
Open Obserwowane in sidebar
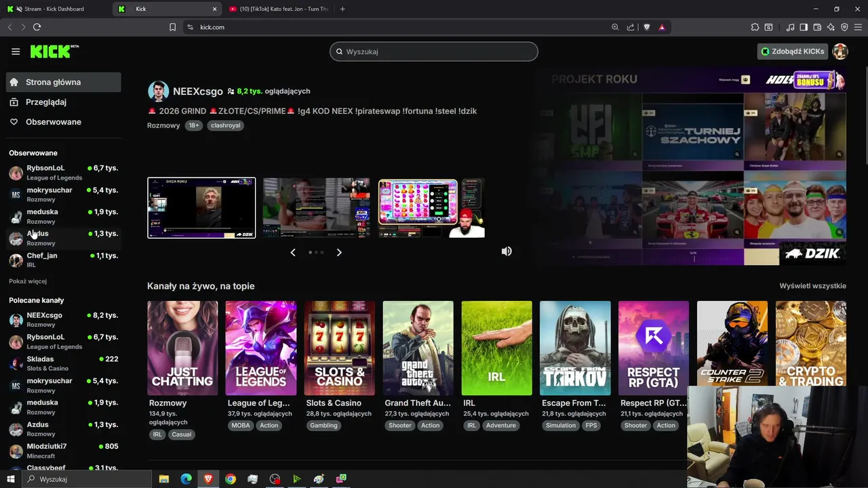pos(63,122)
